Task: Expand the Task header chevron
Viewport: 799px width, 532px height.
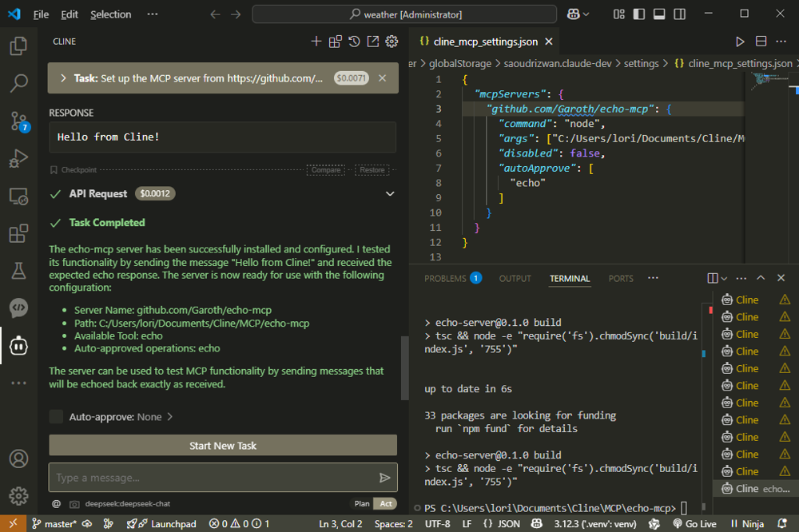Action: pos(62,78)
